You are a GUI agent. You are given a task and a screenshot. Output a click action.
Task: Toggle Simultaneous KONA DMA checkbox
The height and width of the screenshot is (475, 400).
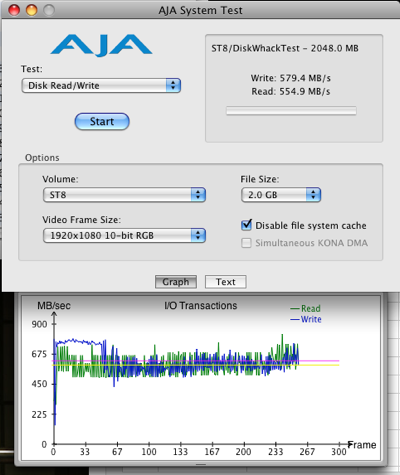(246, 243)
